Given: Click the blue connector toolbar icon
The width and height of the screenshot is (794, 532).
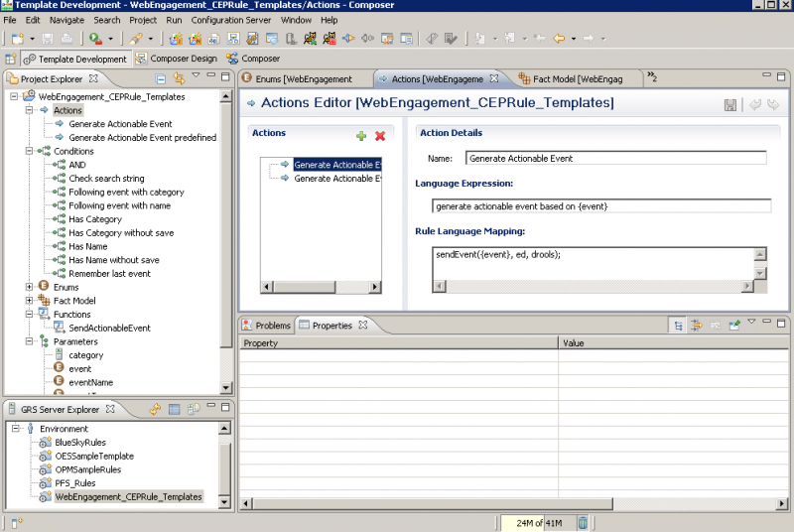Looking at the screenshot, I should point(348,39).
